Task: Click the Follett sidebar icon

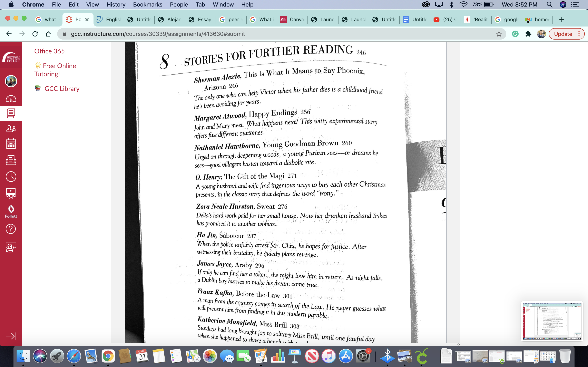Action: [x=11, y=211]
